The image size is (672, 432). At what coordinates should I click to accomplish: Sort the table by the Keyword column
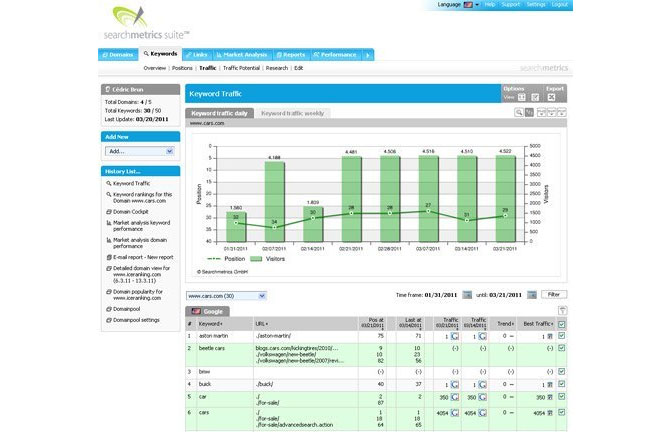pyautogui.click(x=210, y=324)
